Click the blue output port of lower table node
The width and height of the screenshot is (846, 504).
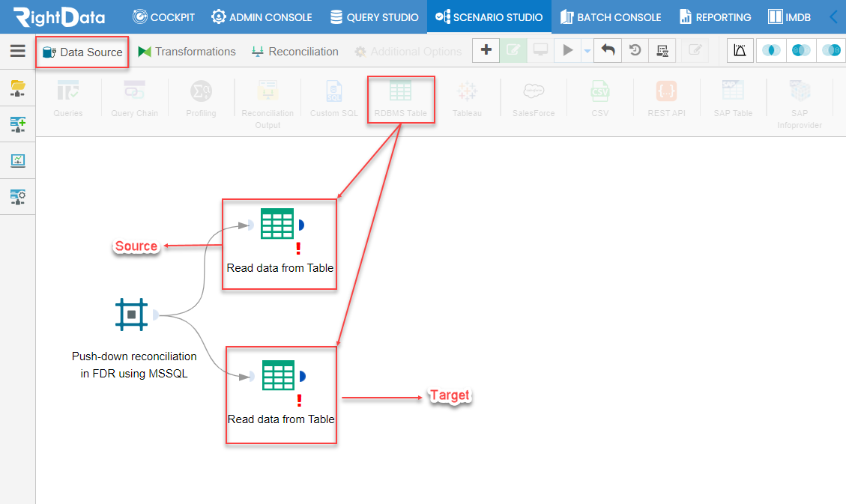(303, 376)
